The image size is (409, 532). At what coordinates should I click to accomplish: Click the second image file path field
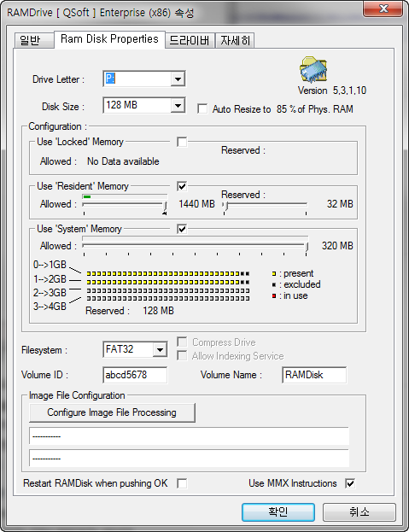[190, 459]
